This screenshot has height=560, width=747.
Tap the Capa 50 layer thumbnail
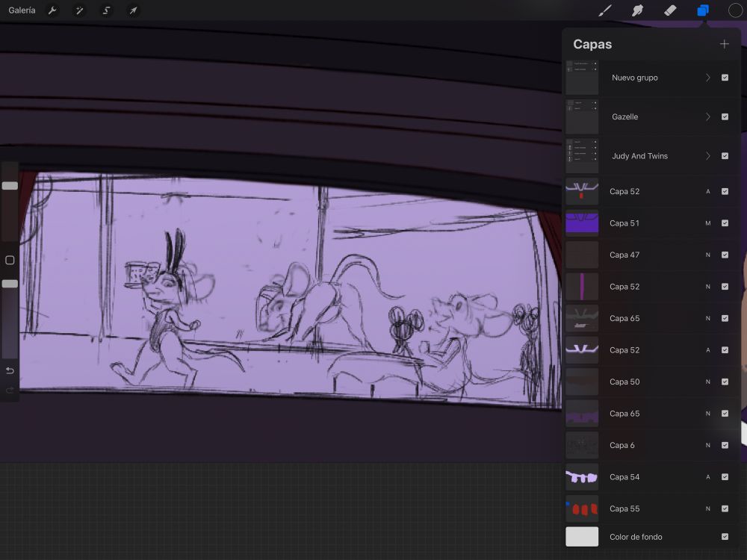582,382
